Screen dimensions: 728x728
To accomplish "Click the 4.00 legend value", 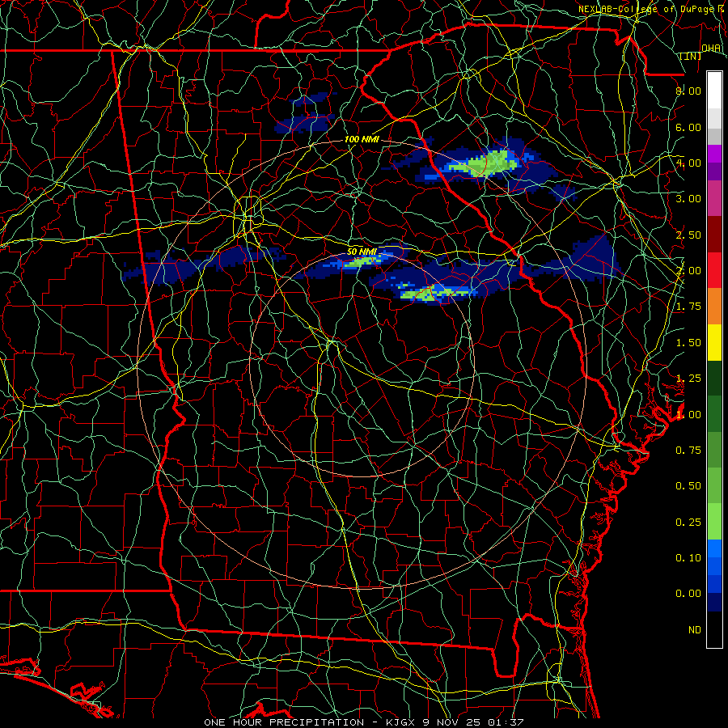I will pos(688,163).
